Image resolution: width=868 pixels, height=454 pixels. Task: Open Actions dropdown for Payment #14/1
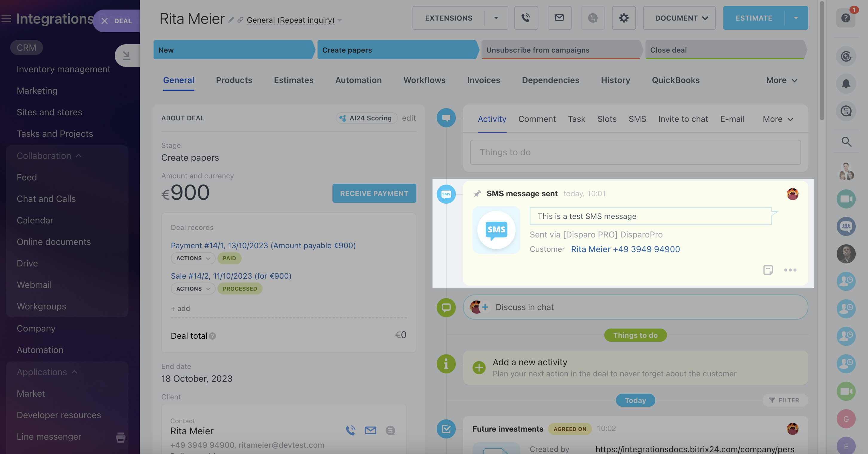[193, 258]
